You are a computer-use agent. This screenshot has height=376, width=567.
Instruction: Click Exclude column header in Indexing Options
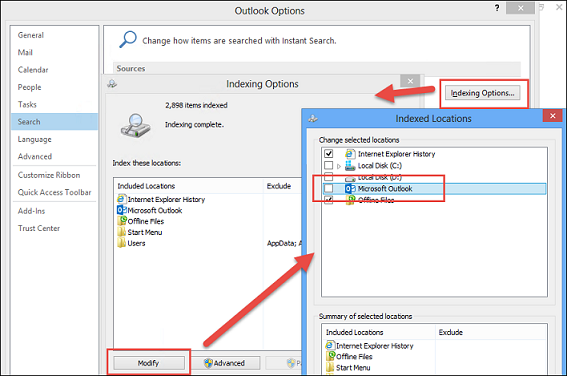(279, 186)
